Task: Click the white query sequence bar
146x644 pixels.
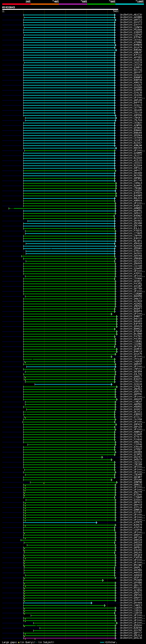Action: pyautogui.click(x=60, y=9)
